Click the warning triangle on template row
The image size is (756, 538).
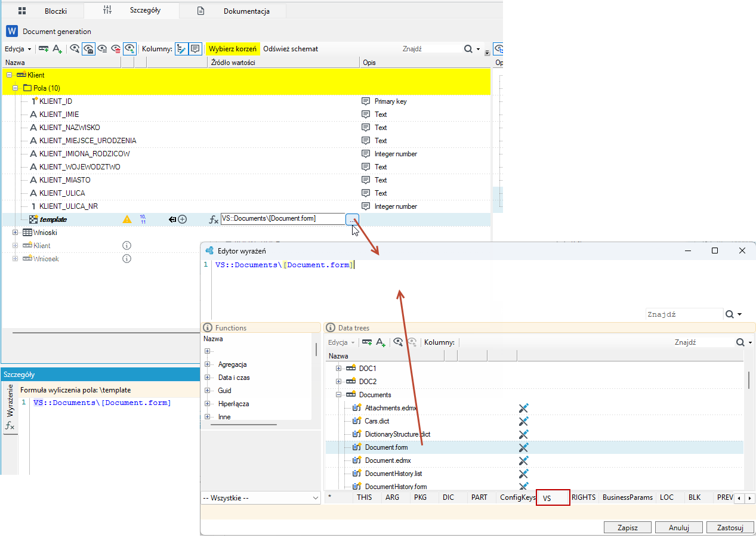coord(127,219)
